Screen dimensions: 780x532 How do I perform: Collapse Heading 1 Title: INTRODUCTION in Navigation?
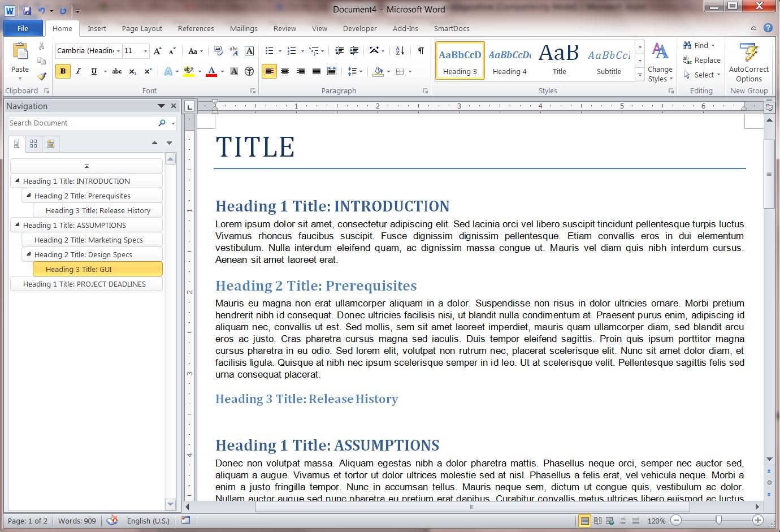(18, 180)
